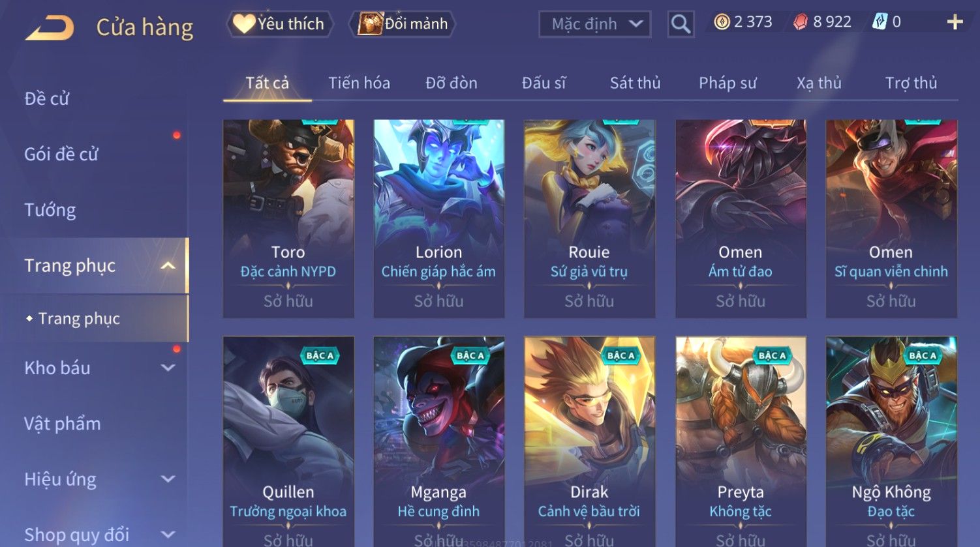Click the heart icon on Yêu thích
The width and height of the screenshot is (980, 547).
click(244, 24)
